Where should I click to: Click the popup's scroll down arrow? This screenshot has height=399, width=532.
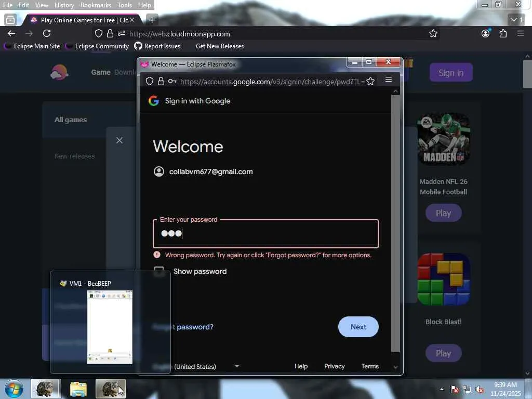(x=395, y=367)
